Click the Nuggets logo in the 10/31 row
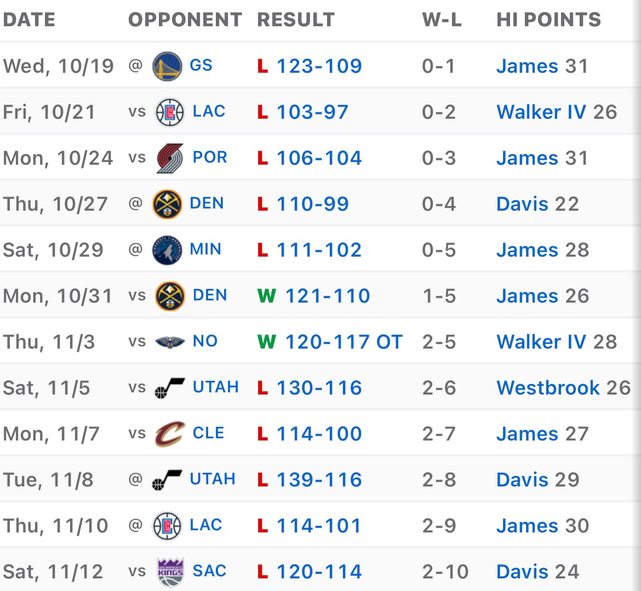This screenshot has height=591, width=641. 169,296
